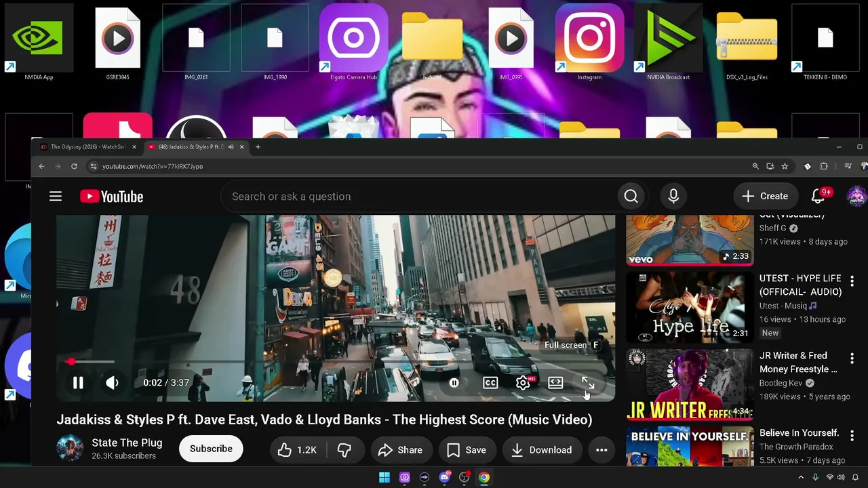Bookmark this page with the star icon
This screenshot has width=868, height=488.
tap(785, 166)
